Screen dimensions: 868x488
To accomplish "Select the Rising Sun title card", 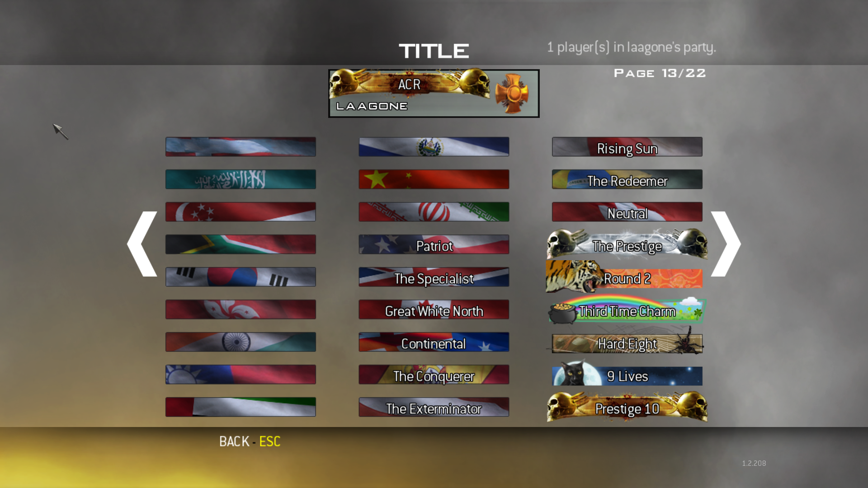I will tap(627, 147).
